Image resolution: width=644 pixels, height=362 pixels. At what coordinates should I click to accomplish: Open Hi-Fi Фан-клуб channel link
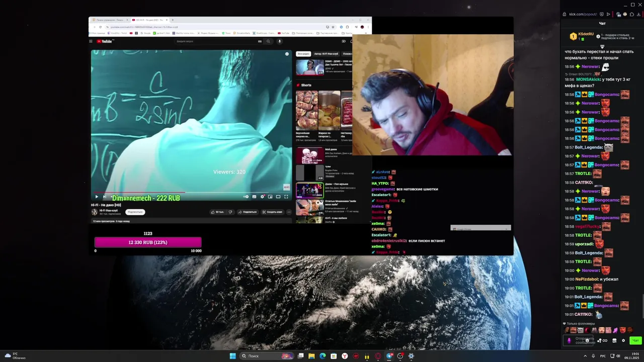point(109,210)
